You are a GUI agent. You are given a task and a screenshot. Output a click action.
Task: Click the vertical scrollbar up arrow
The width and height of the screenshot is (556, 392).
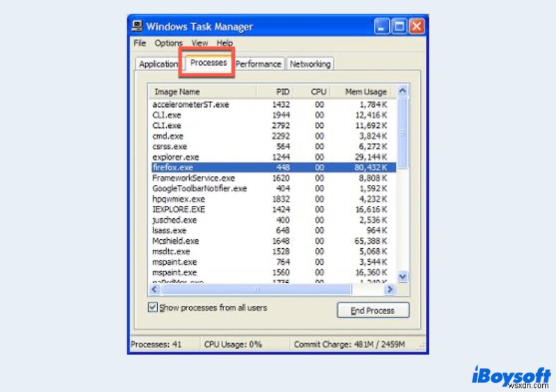pyautogui.click(x=402, y=91)
